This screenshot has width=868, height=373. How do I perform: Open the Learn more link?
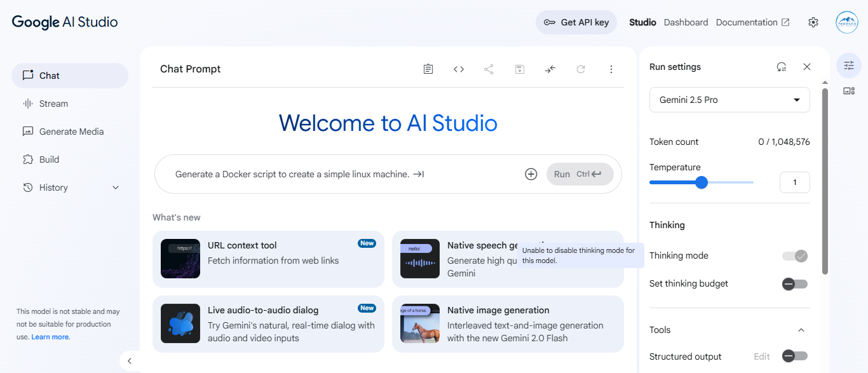coord(50,337)
